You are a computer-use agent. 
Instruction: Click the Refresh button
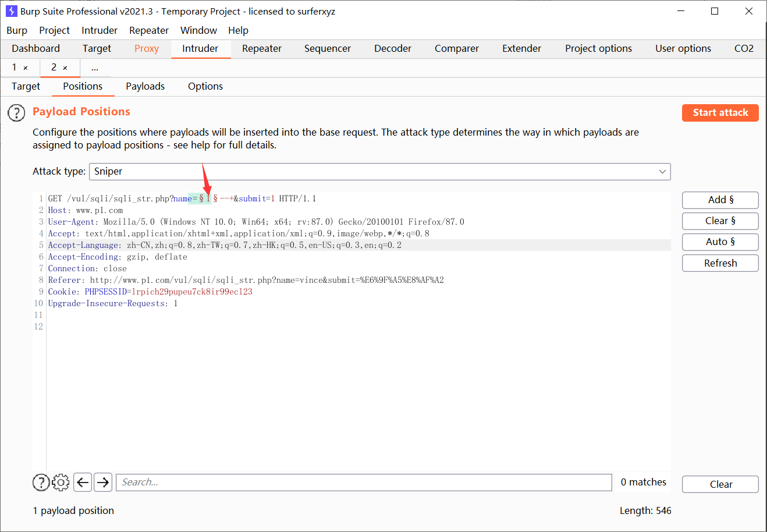point(720,263)
